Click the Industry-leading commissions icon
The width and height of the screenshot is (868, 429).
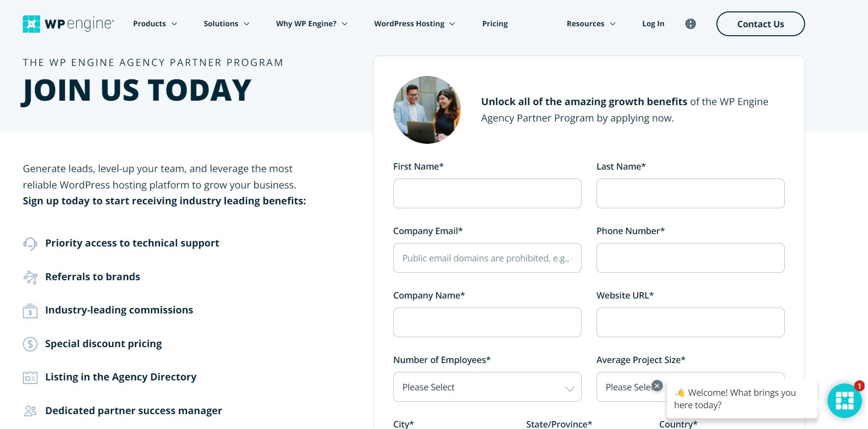pyautogui.click(x=30, y=310)
